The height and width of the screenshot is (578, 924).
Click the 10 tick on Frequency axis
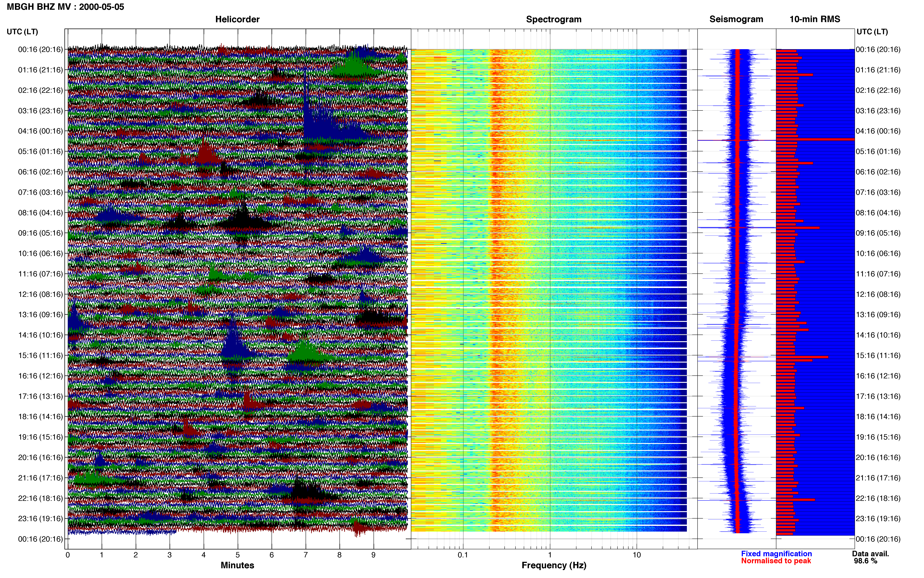click(x=637, y=555)
